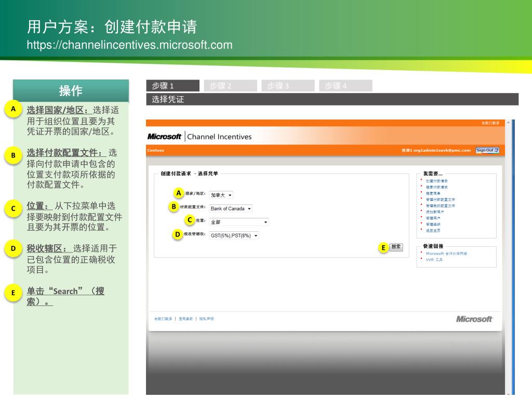This screenshot has height=399, width=532.
Task: Open the 搜索付款请求 link in sidebar
Action: click(x=436, y=187)
